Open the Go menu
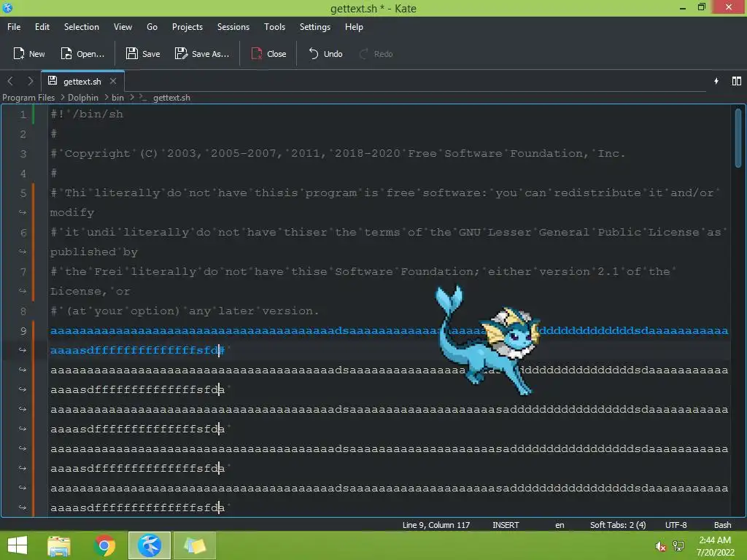 [x=152, y=27]
